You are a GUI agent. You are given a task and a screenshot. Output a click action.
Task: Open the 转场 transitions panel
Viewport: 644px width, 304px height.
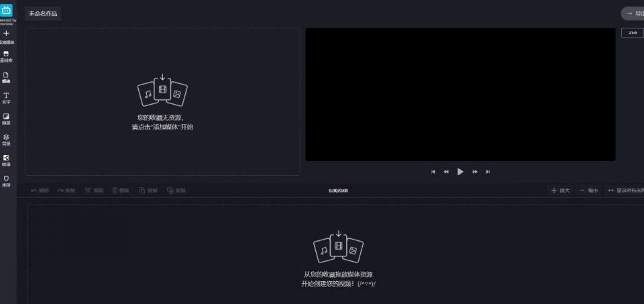pos(6,160)
